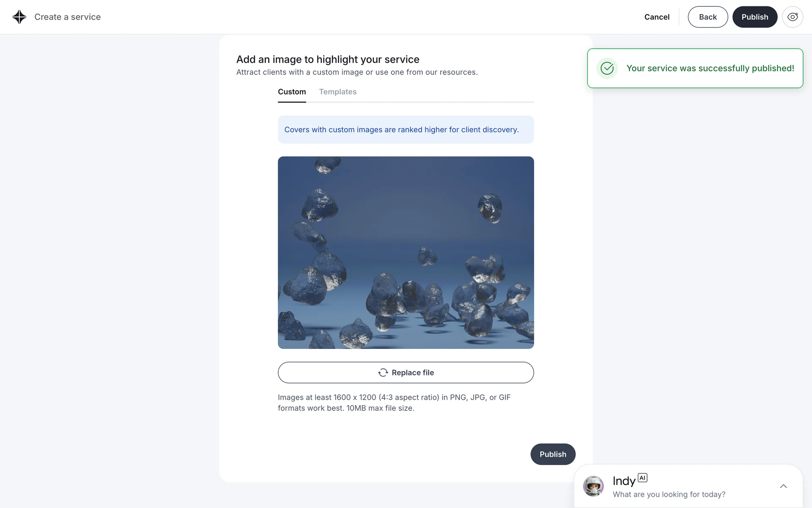Click the uploaded crystal cover image
This screenshot has width=812, height=508.
pyautogui.click(x=406, y=253)
